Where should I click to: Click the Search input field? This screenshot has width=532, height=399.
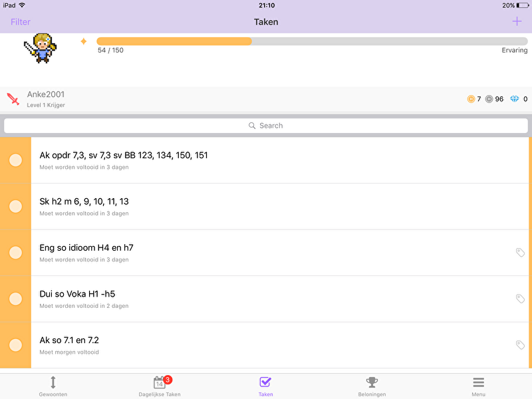pyautogui.click(x=266, y=126)
